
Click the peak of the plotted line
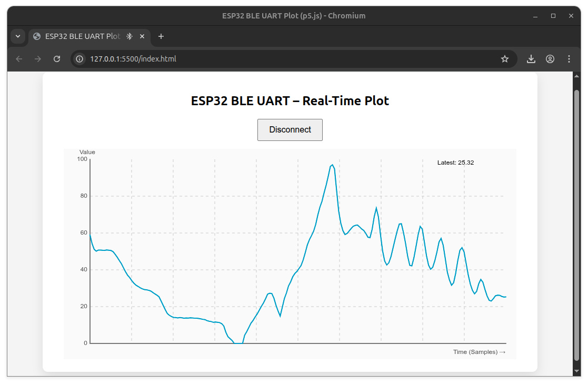point(332,165)
